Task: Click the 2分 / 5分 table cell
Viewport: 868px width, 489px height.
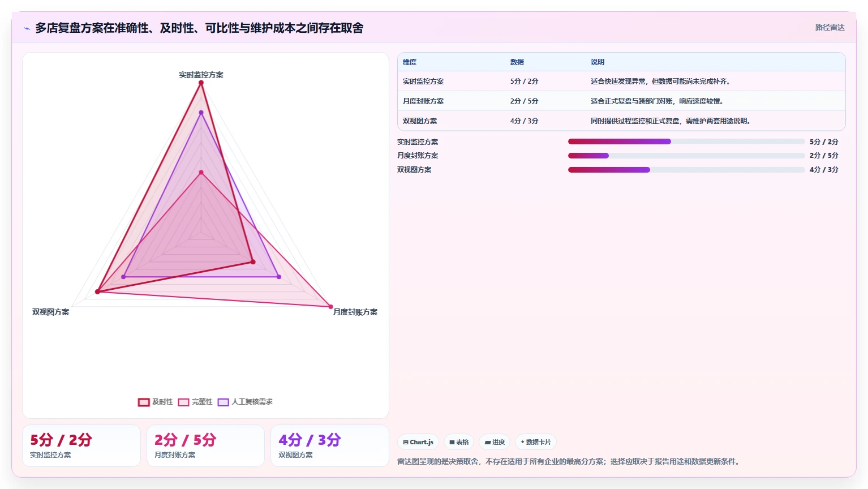Action: [524, 101]
